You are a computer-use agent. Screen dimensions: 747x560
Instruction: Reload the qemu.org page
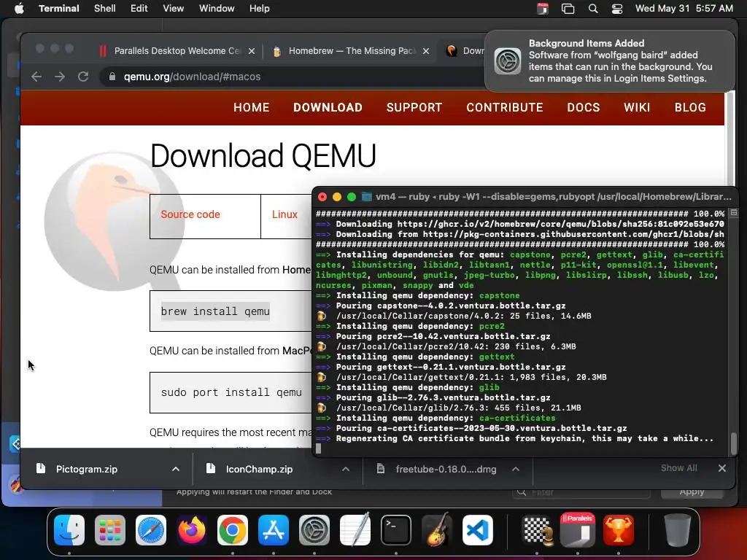[x=83, y=77]
